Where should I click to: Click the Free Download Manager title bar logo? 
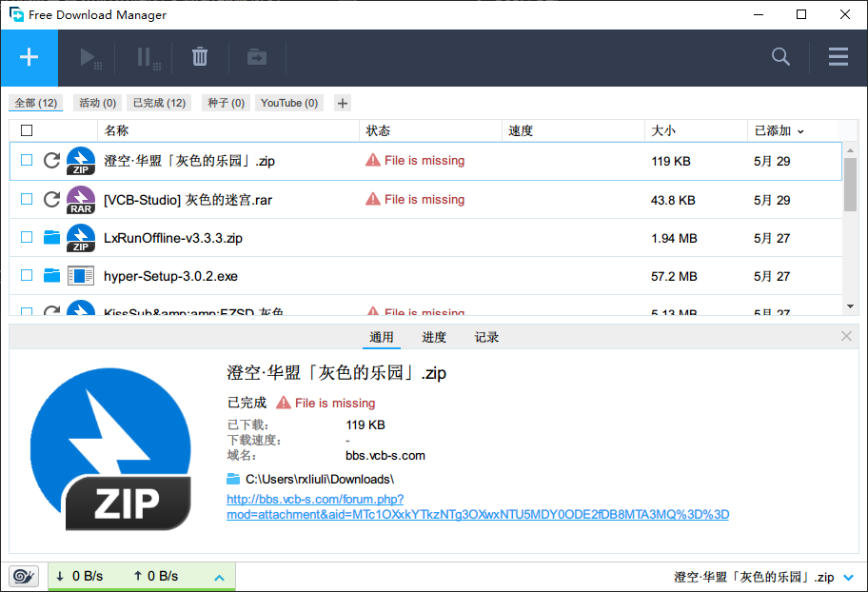pos(16,14)
